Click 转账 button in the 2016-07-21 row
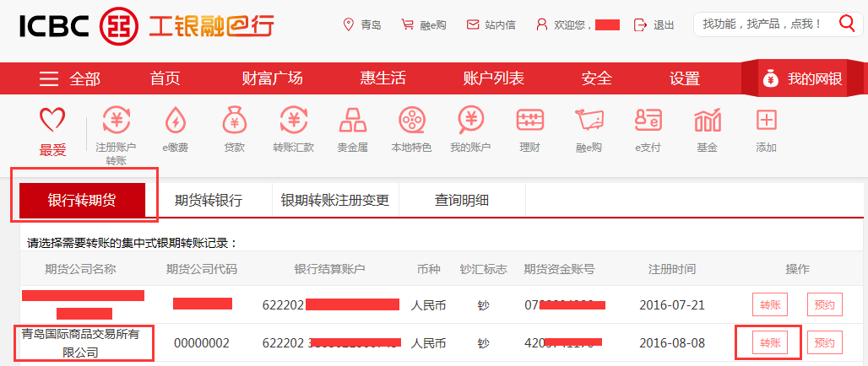 770,304
